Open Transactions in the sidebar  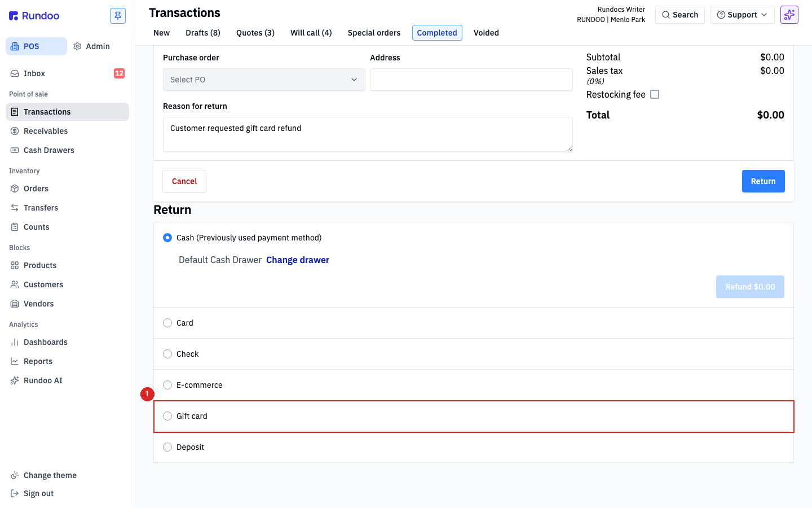pos(67,112)
